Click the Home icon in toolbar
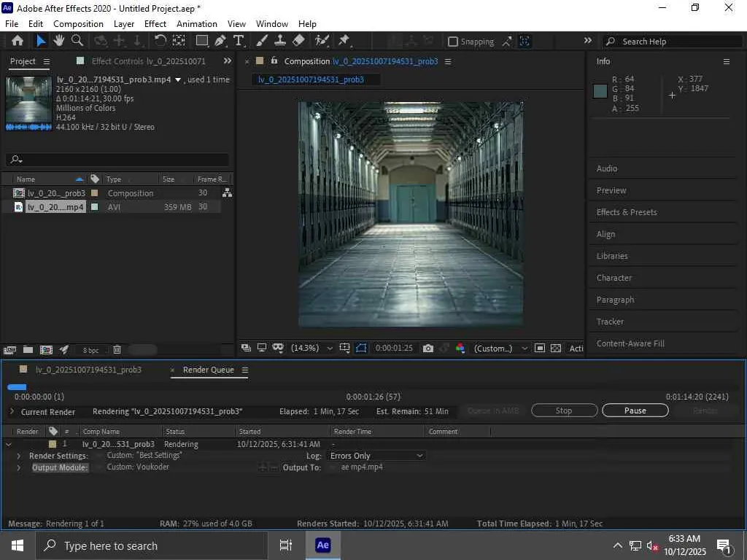 pos(18,41)
